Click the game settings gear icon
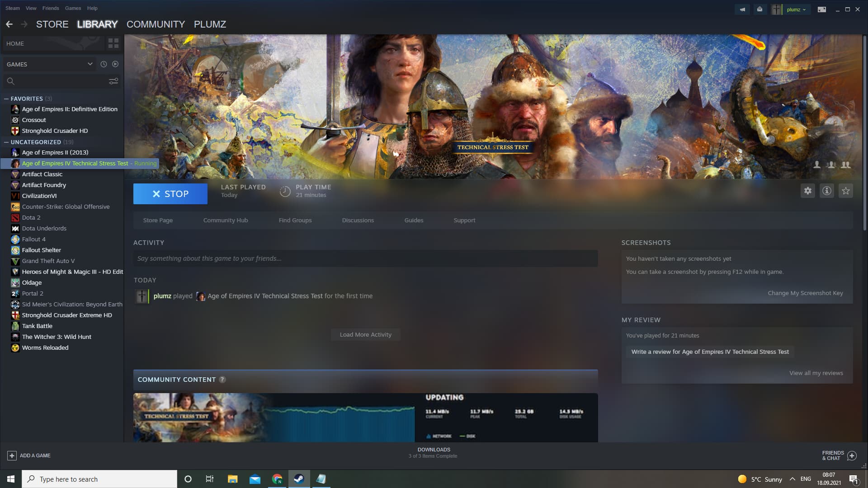Screen dimensions: 868x488 point(808,191)
